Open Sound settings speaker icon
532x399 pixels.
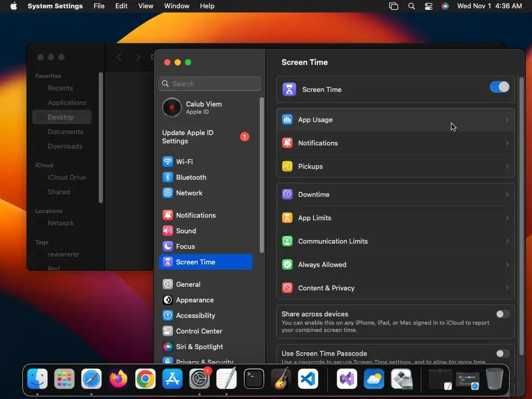[168, 231]
